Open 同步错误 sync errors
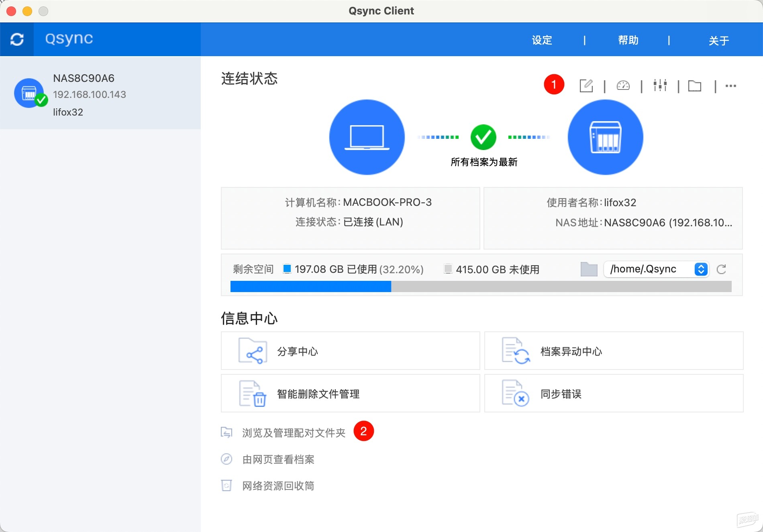 click(614, 394)
